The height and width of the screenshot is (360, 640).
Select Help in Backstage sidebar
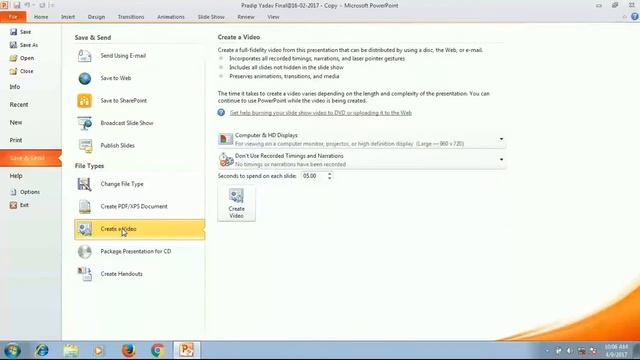[16, 176]
